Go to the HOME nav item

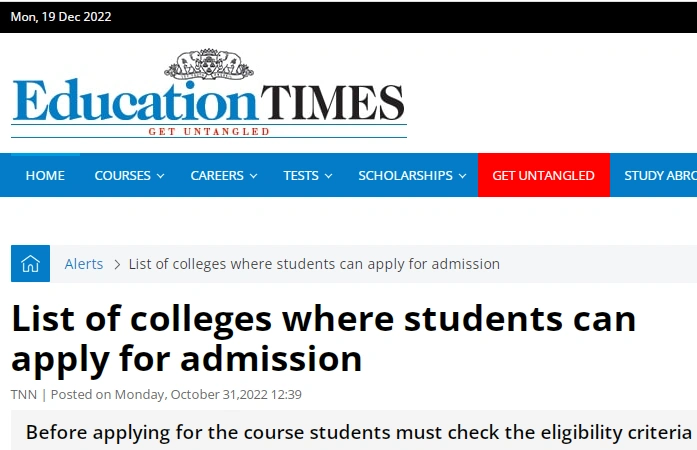pyautogui.click(x=45, y=175)
